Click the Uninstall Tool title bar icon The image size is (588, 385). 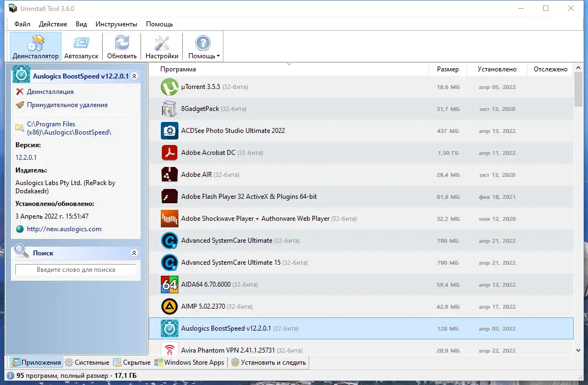(x=13, y=8)
